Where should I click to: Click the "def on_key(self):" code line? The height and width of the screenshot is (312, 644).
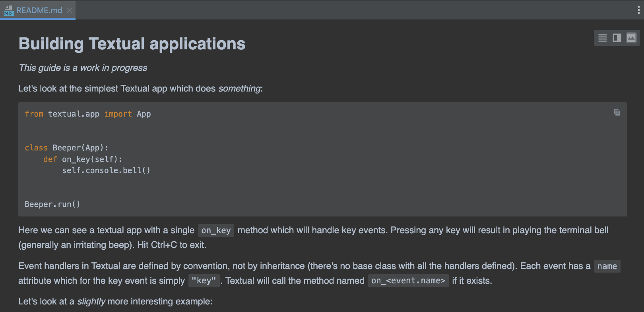[x=83, y=159]
